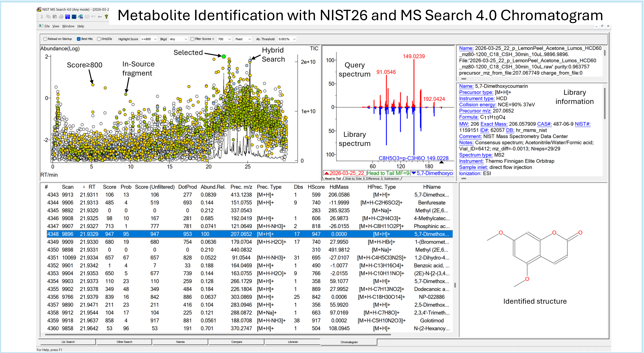Click the copy documents toolbar icon
The image size is (644, 353).
[48, 17]
